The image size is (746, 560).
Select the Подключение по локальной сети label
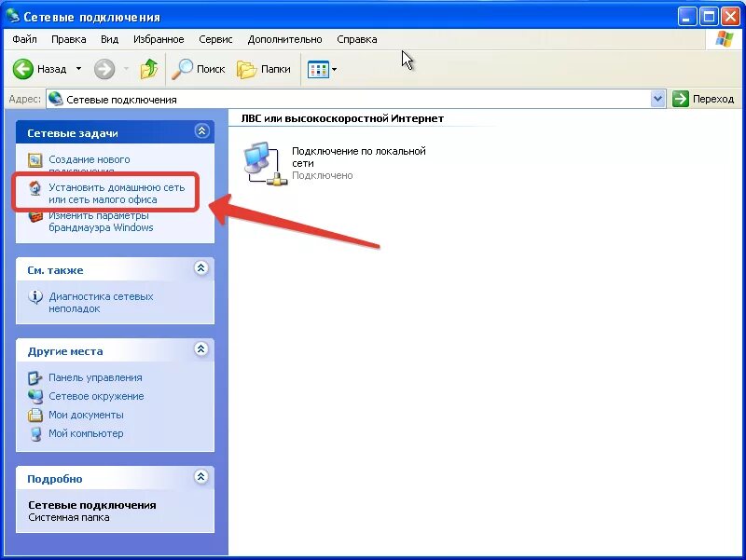pyautogui.click(x=359, y=157)
